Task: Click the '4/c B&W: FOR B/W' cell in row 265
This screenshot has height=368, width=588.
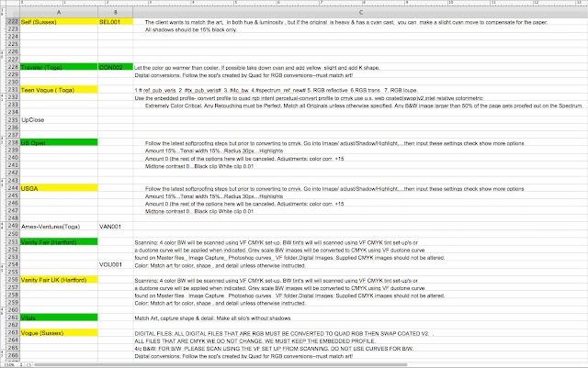Action: 360,349
